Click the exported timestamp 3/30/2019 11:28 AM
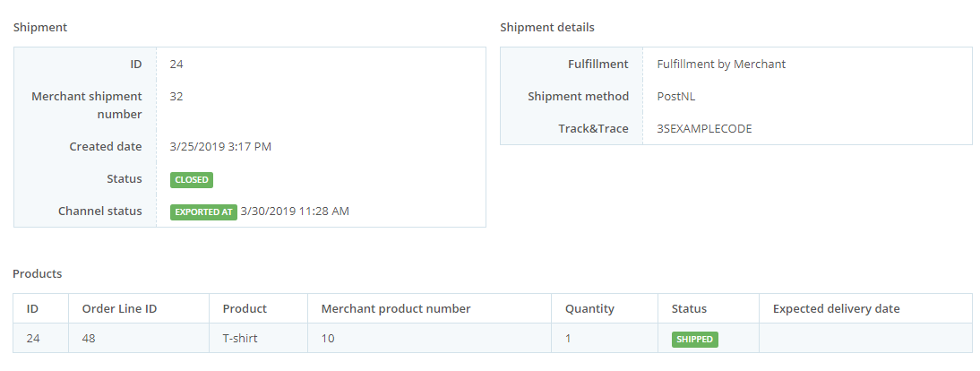The image size is (980, 371). point(295,211)
